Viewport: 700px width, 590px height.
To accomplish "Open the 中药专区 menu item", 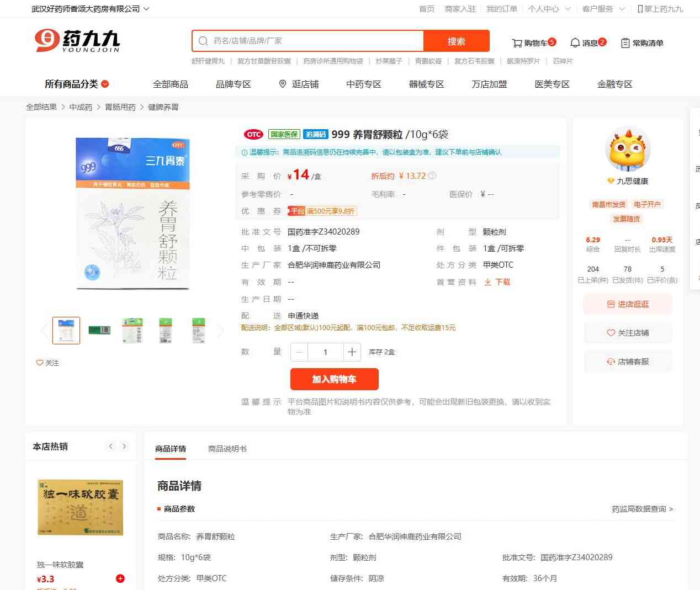I will click(363, 84).
